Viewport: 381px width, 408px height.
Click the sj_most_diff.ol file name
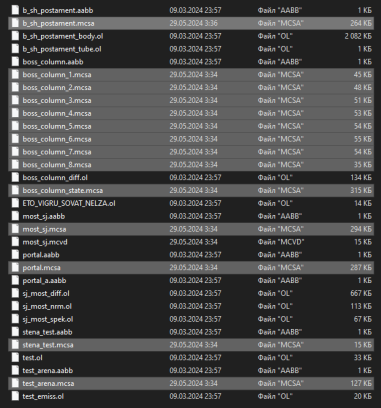(x=46, y=294)
